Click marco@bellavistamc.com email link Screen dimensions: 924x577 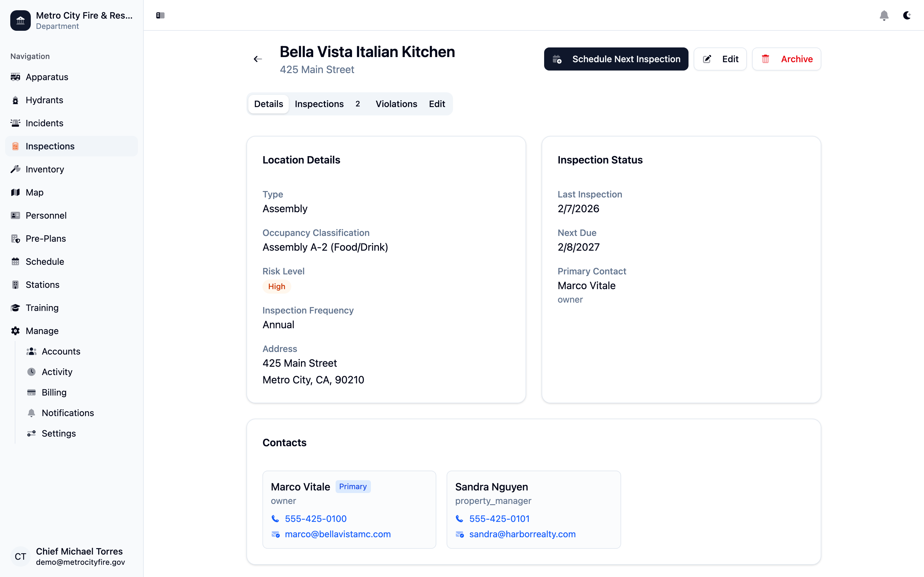[338, 534]
